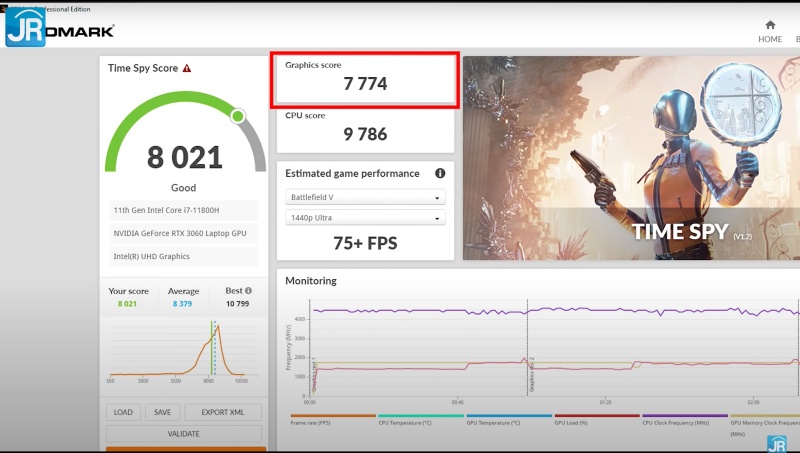Click the EXPORT XML button
Screen dimensions: 800x453
(223, 412)
